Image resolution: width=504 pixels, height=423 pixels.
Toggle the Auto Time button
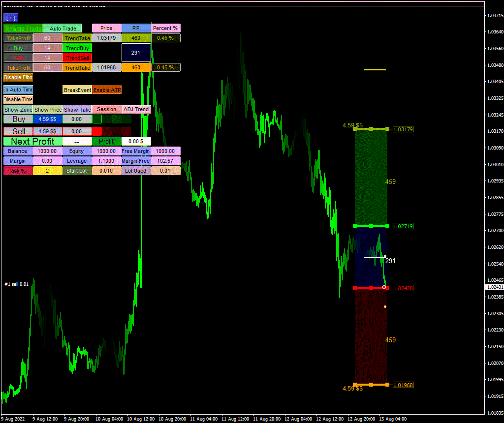pyautogui.click(x=18, y=90)
